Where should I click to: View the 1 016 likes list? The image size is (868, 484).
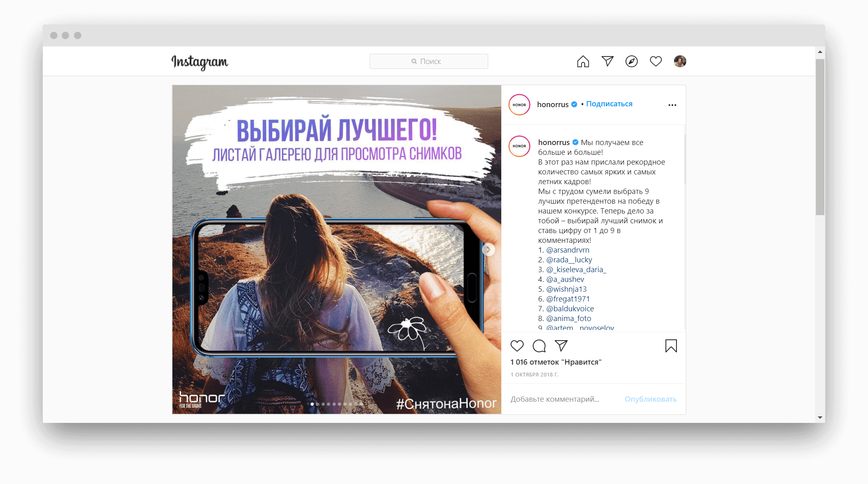coord(556,362)
